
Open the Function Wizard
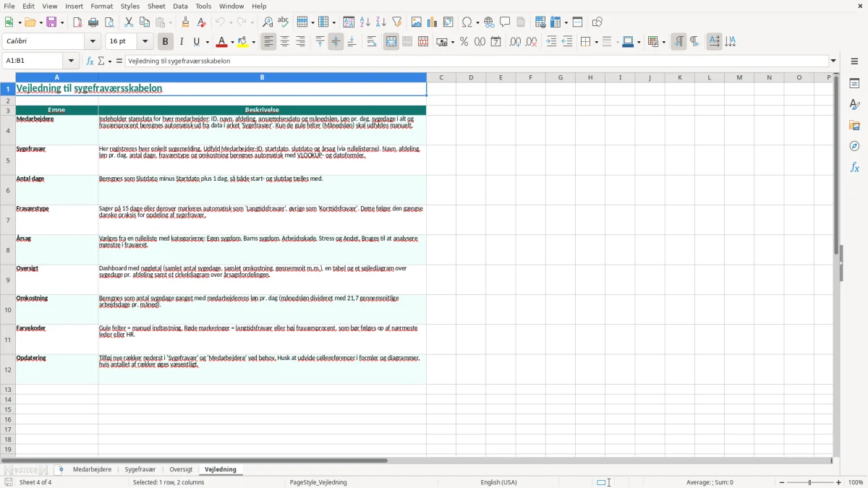coord(90,61)
